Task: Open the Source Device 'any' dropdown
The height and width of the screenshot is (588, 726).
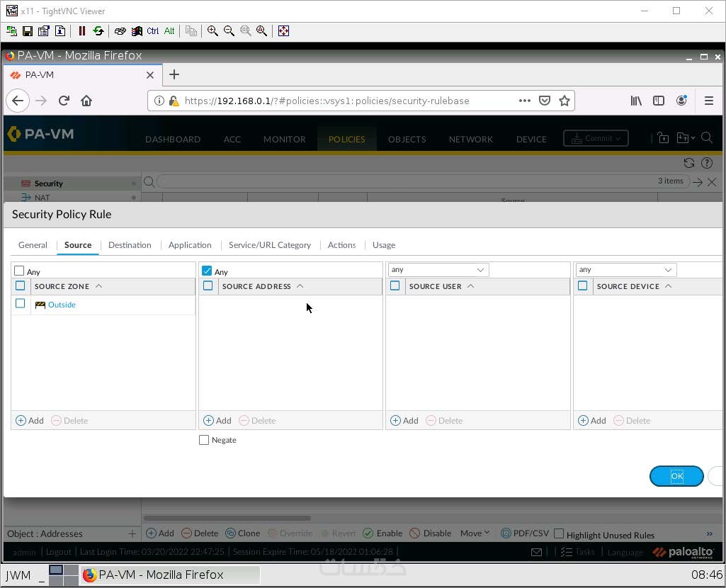Action: pyautogui.click(x=626, y=269)
